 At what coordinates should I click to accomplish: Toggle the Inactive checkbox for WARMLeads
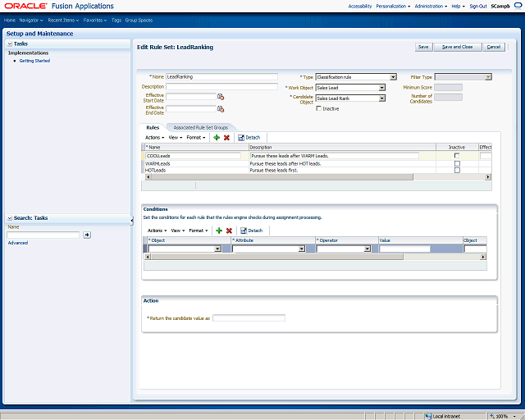click(457, 163)
